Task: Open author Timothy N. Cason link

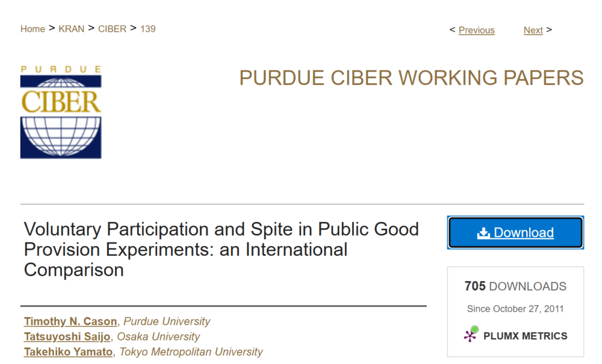Action: coord(71,321)
